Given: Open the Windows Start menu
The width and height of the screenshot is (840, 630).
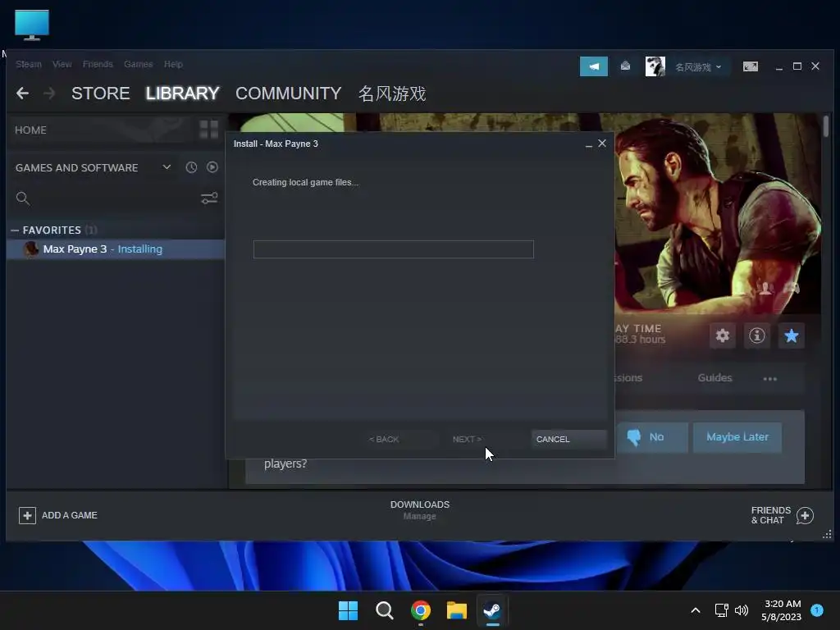Looking at the screenshot, I should coord(348,610).
